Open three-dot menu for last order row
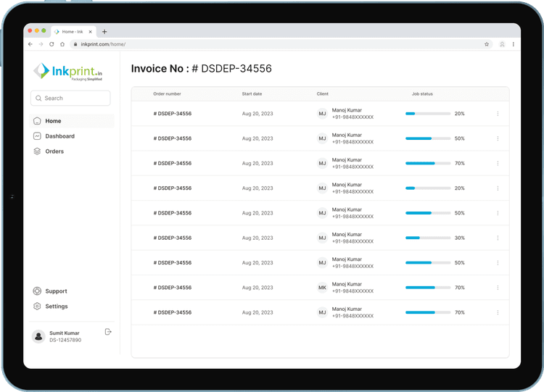The height and width of the screenshot is (392, 544). 498,312
